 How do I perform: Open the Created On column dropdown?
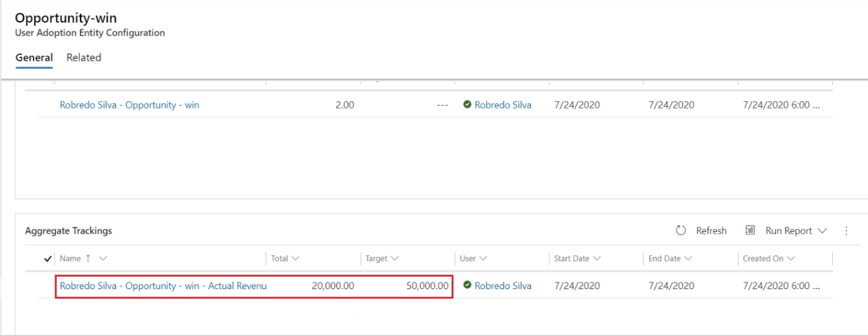(791, 258)
